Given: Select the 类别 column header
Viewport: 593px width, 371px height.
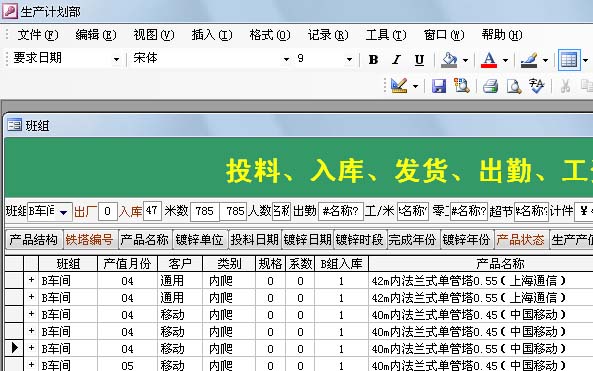Looking at the screenshot, I should pyautogui.click(x=229, y=263).
